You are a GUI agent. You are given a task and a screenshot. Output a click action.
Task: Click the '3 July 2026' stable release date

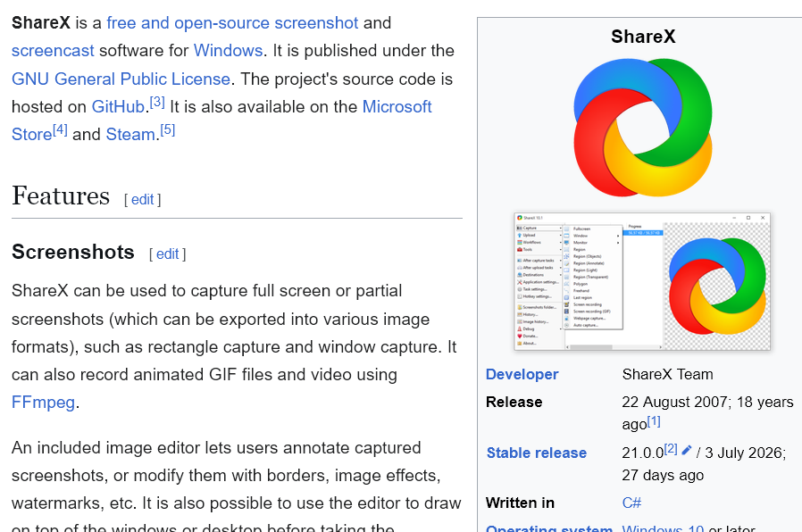[x=743, y=453]
